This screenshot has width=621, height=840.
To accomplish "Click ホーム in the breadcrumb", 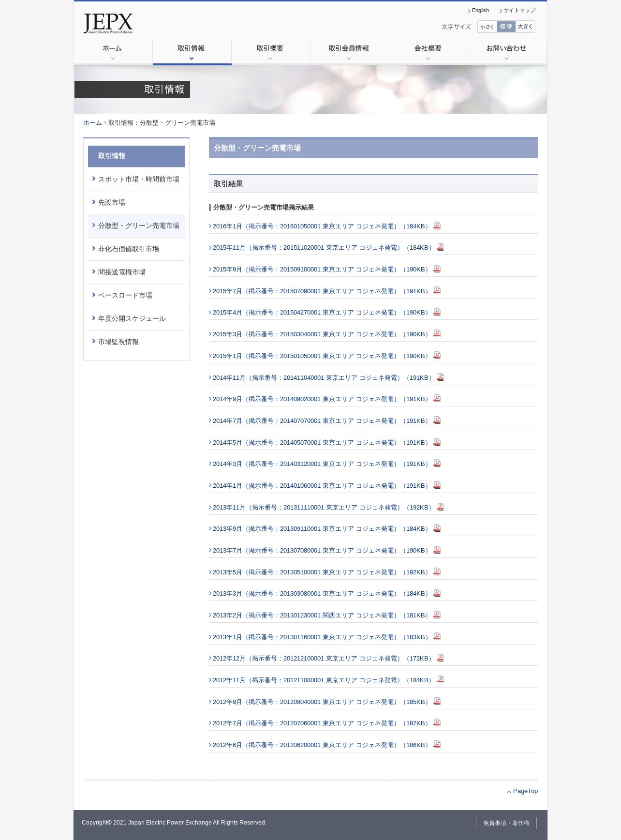I will [92, 123].
